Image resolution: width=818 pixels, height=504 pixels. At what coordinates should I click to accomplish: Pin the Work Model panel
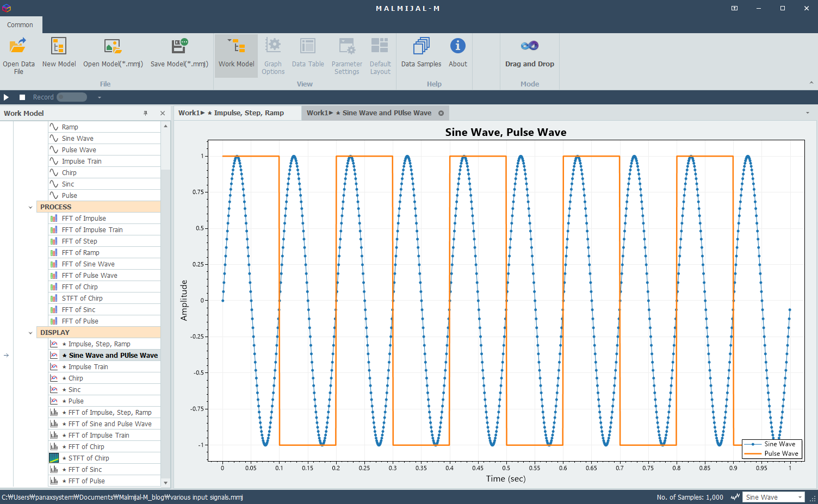point(145,113)
